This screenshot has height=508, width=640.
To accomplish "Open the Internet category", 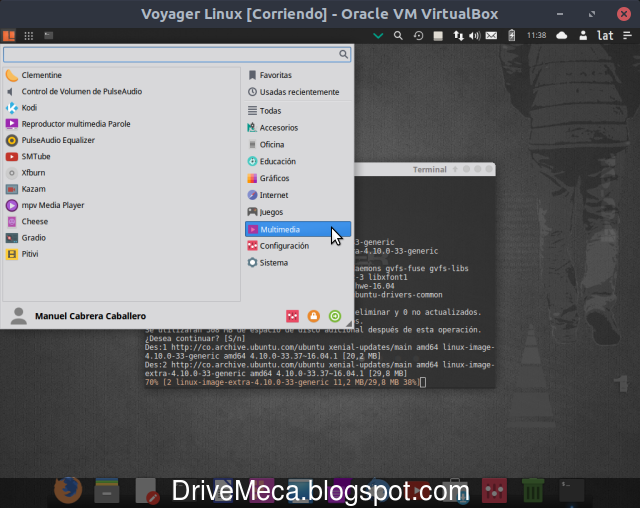I will [298, 195].
